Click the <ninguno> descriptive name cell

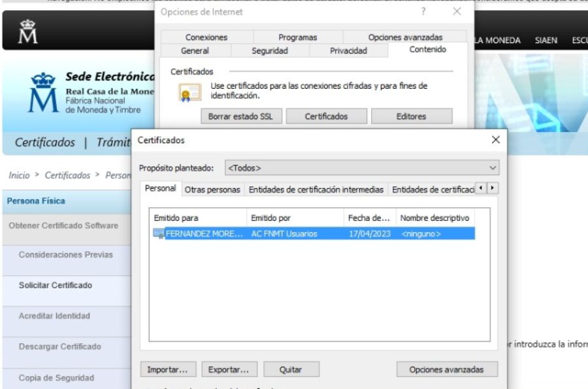coord(421,233)
